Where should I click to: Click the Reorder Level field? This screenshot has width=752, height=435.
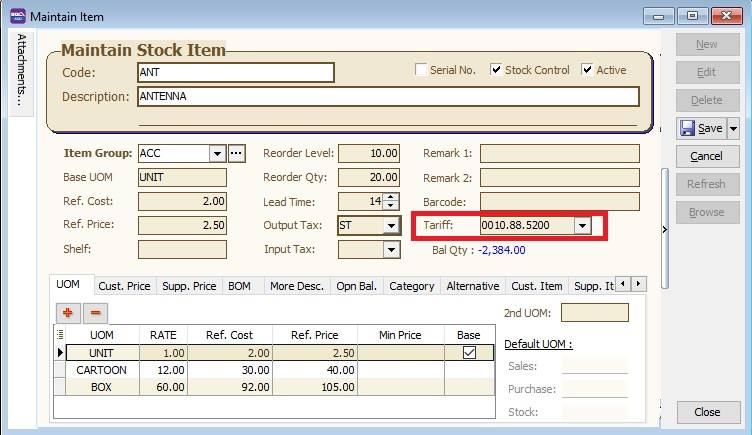point(368,153)
